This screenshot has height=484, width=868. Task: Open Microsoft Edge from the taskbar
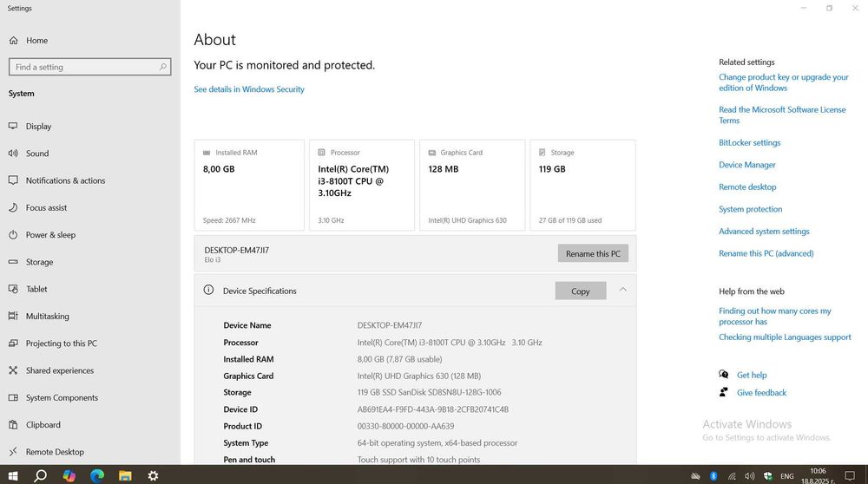tap(97, 475)
